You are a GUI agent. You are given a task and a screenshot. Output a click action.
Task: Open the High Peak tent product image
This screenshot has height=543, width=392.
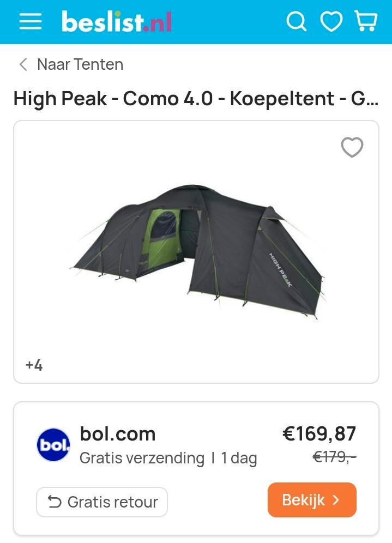click(196, 251)
